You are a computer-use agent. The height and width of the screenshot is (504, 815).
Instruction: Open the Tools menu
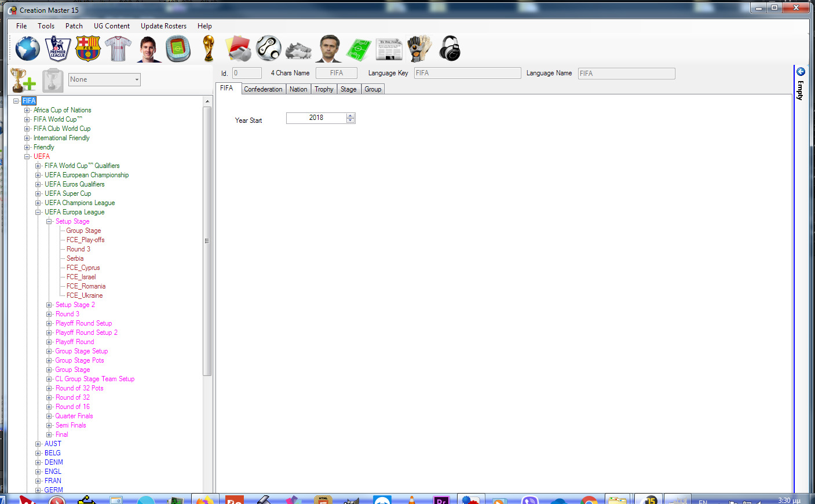click(46, 26)
